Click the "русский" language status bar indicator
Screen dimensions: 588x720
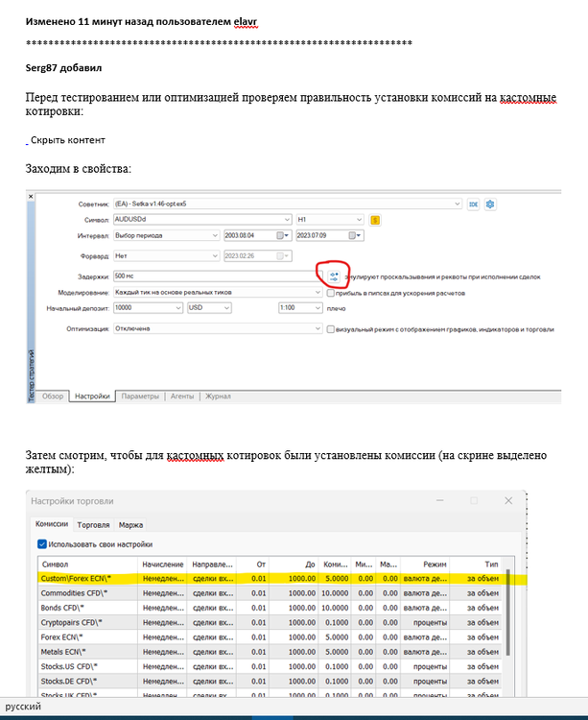pos(23,707)
